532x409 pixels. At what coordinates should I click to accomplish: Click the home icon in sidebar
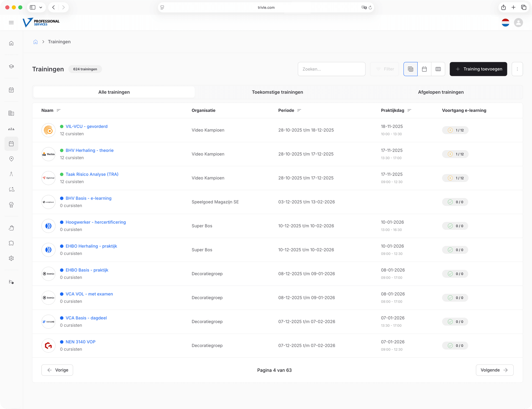coord(11,43)
